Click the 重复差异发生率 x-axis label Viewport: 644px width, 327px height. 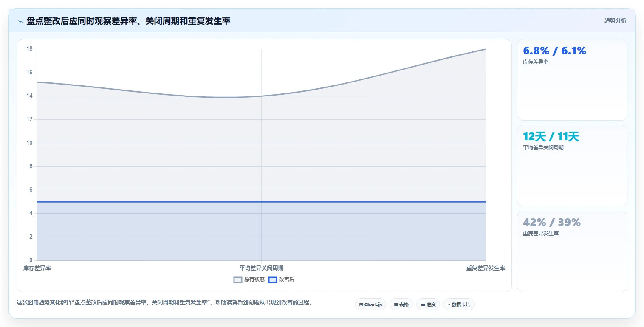[486, 268]
